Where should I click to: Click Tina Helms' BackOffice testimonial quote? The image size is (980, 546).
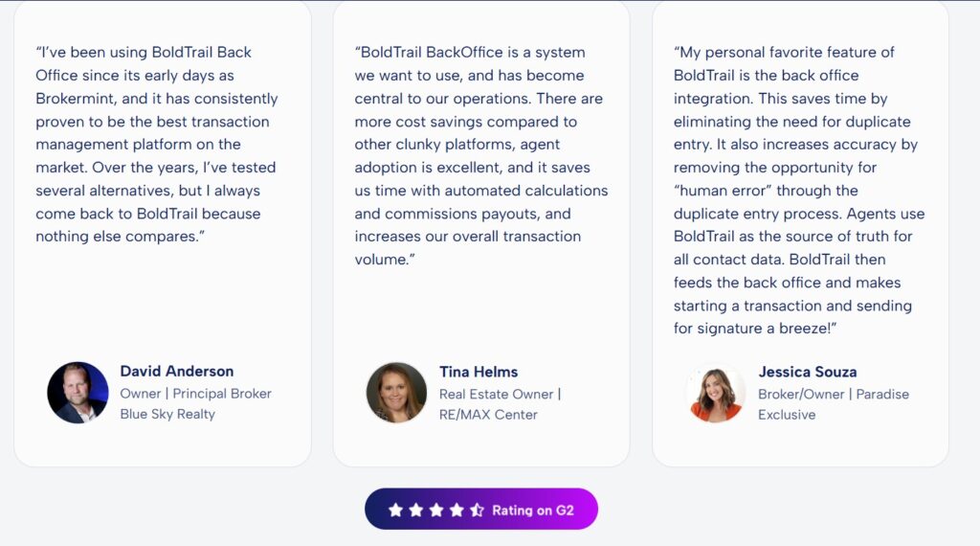click(x=480, y=155)
